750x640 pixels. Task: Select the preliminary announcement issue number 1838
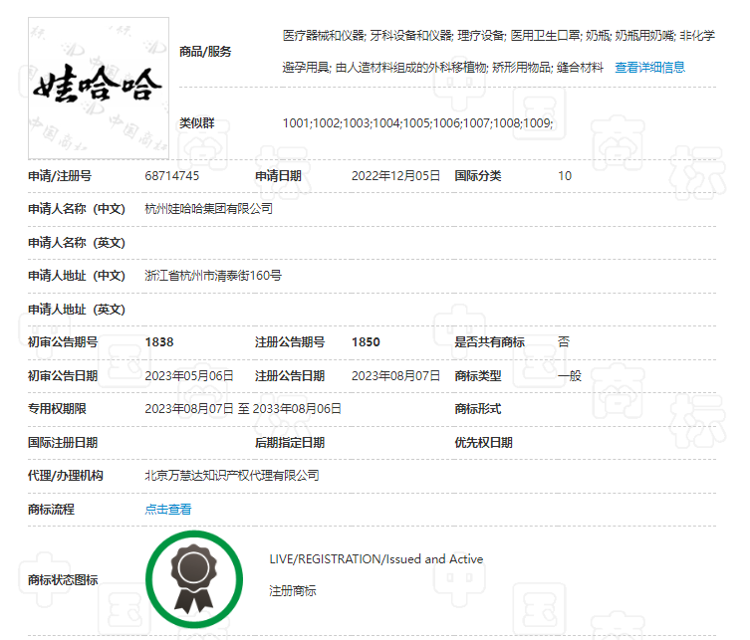pos(159,342)
